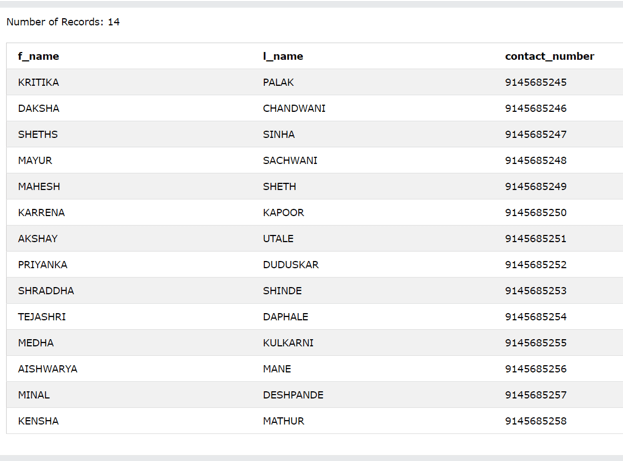Select the DAPHALE last name cell
This screenshot has height=461, width=623.
pyautogui.click(x=285, y=316)
